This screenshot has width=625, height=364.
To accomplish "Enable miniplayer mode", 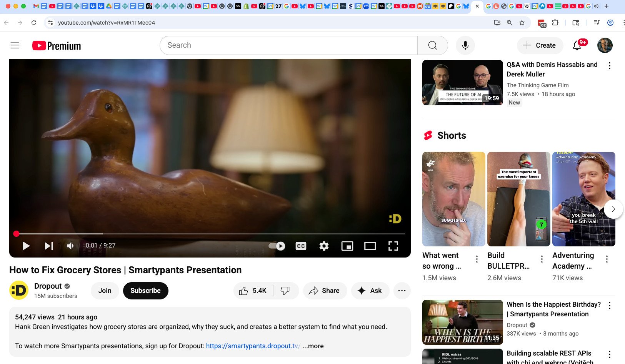I will pyautogui.click(x=347, y=246).
